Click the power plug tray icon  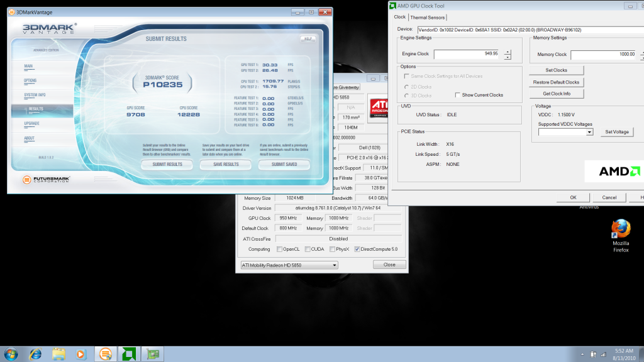pos(593,354)
